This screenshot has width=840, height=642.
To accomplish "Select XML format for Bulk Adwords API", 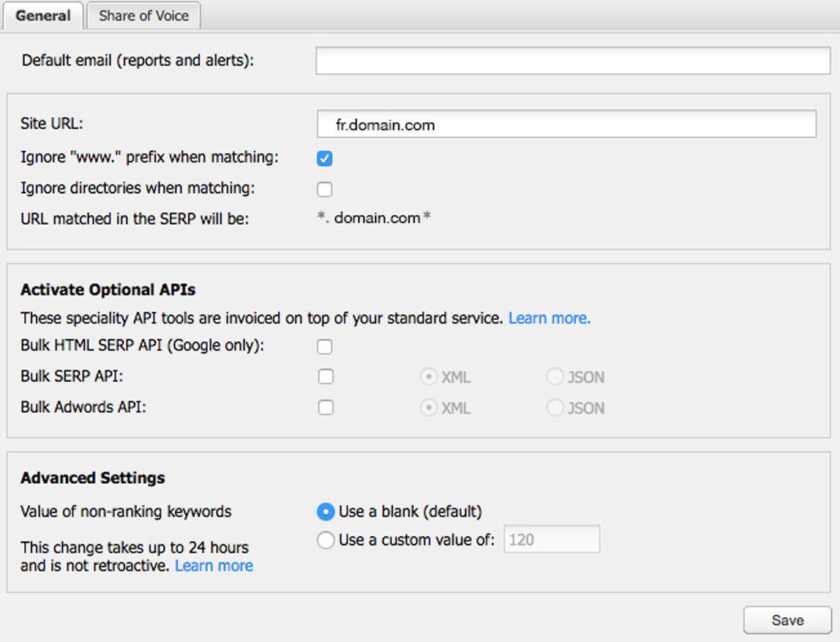I will 428,407.
